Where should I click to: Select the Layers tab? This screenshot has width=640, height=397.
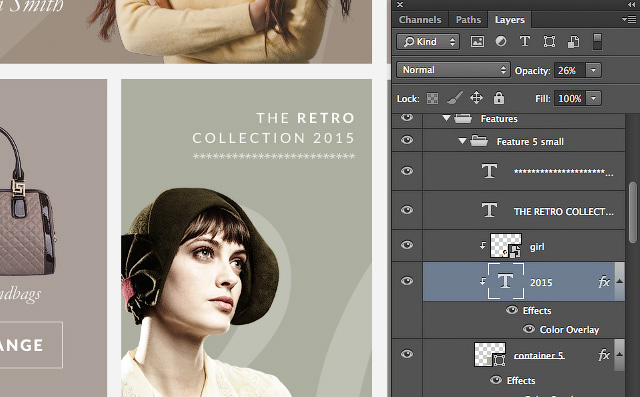[509, 20]
